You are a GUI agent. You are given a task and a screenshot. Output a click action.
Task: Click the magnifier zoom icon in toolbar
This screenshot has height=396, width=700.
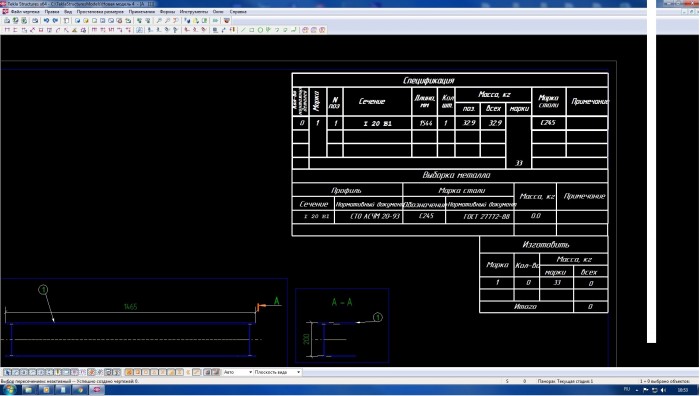158,21
